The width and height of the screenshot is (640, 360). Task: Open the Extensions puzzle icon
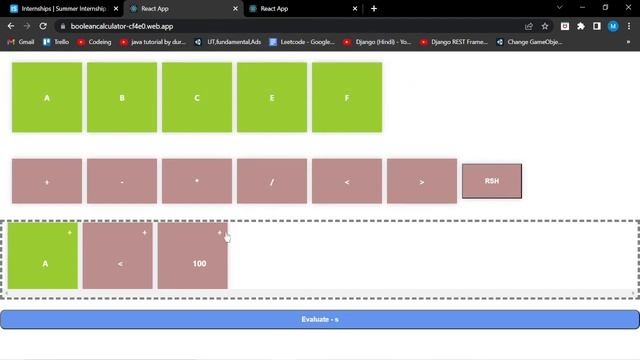coord(581,26)
